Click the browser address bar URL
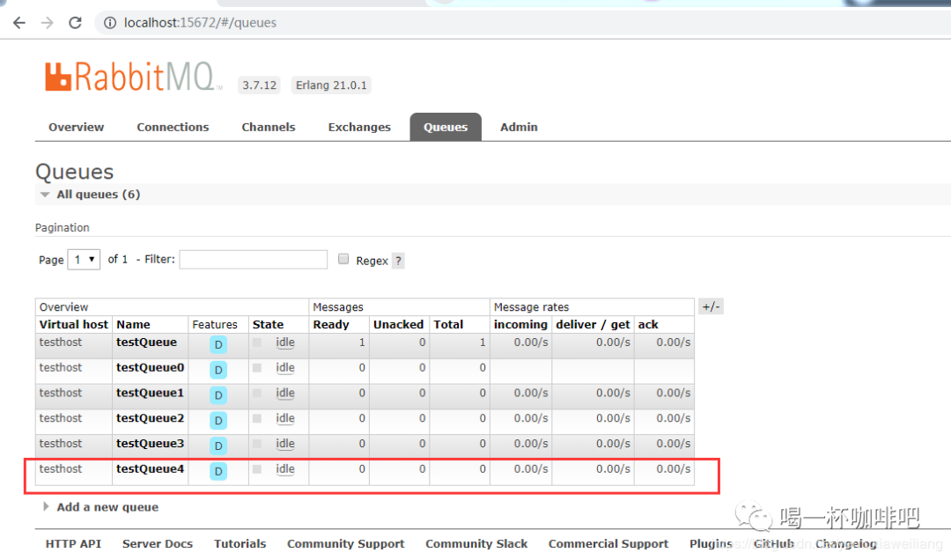Image resolution: width=951 pixels, height=560 pixels. coord(200,23)
